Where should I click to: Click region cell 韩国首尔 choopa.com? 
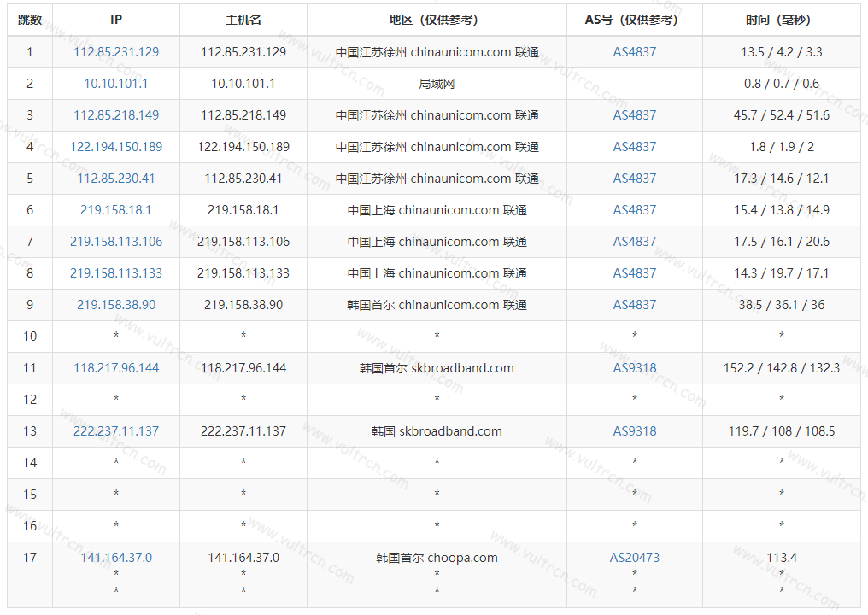(437, 558)
